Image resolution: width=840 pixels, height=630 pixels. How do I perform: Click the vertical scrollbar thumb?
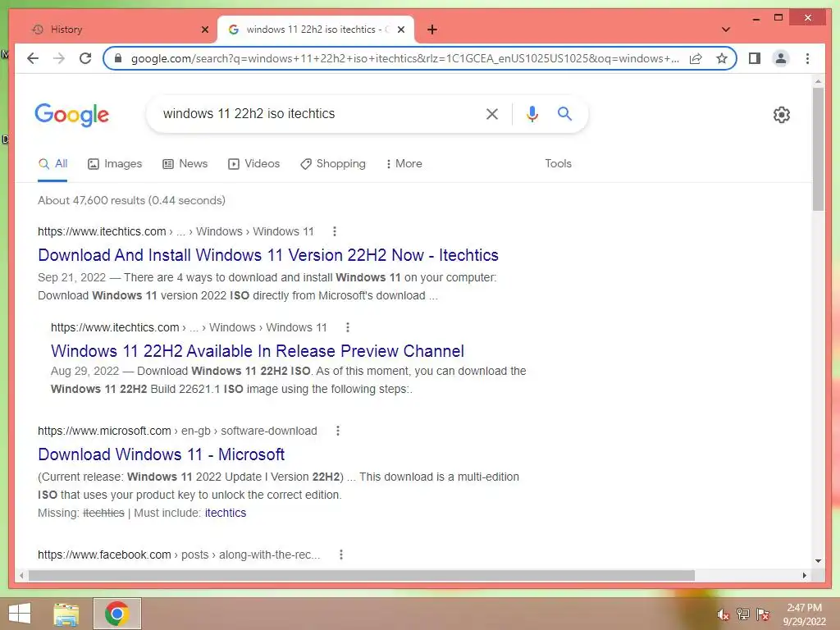point(818,149)
